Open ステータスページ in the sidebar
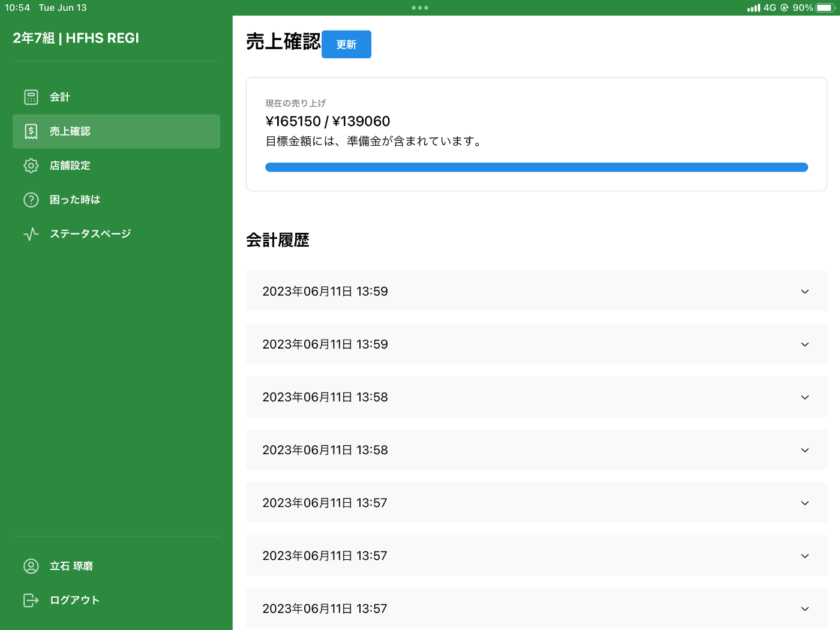Screen dimensions: 840x630 coord(116,234)
